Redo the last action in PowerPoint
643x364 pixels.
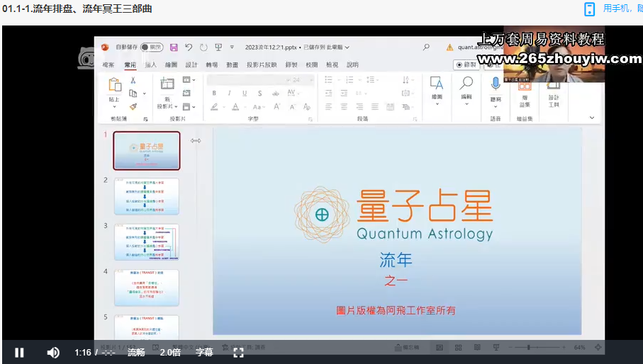(203, 47)
